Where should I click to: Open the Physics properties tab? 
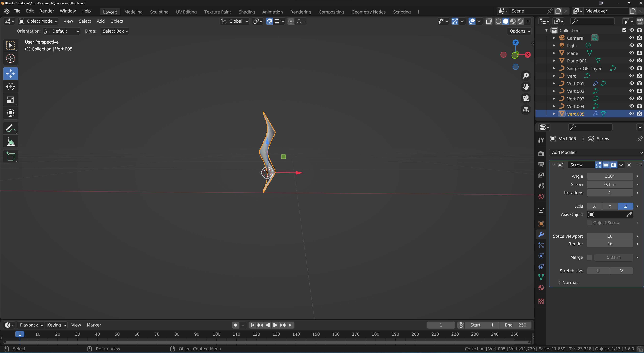541,256
